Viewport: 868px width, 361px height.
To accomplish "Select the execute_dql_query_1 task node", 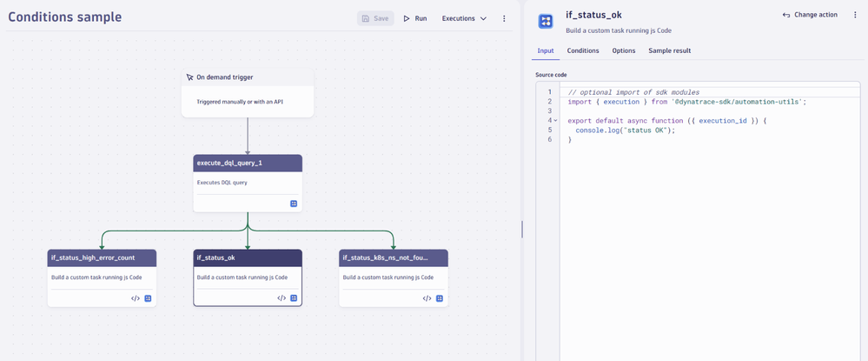I will point(248,183).
